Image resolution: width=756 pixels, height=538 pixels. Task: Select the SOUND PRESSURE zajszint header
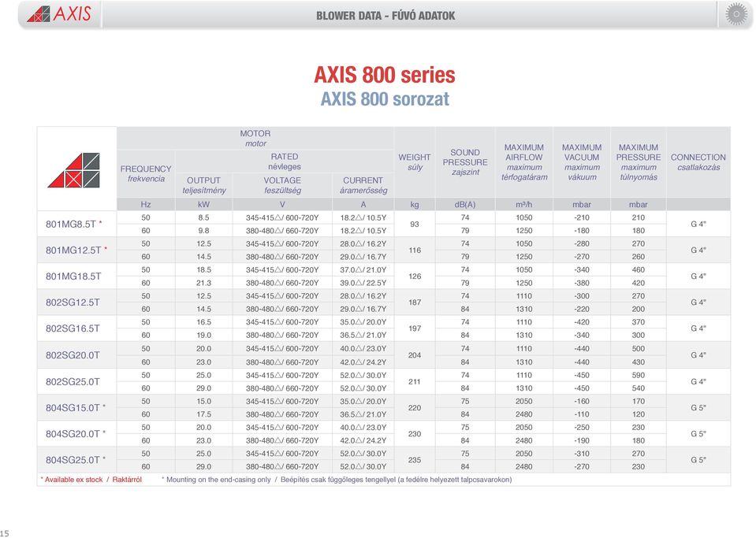pyautogui.click(x=465, y=161)
